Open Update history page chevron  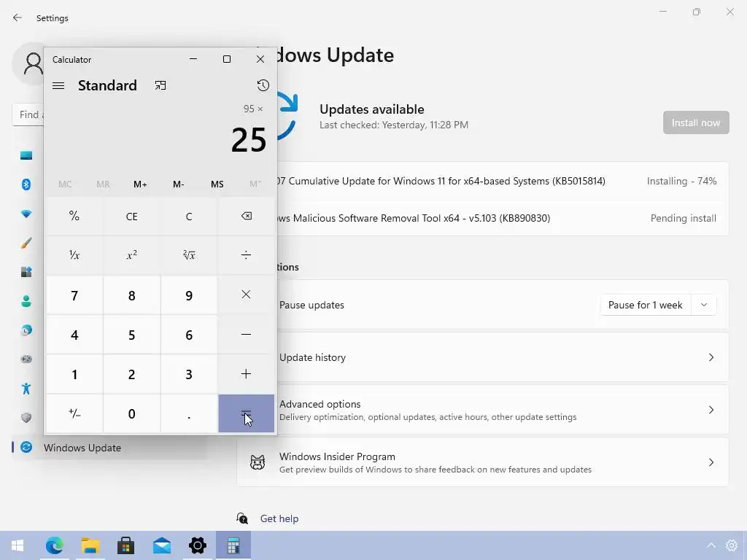711,357
